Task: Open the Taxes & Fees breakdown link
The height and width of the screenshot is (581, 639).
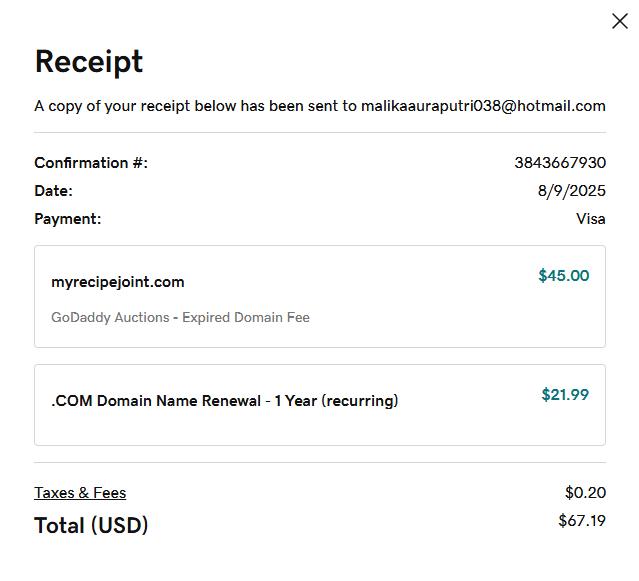Action: click(x=80, y=492)
